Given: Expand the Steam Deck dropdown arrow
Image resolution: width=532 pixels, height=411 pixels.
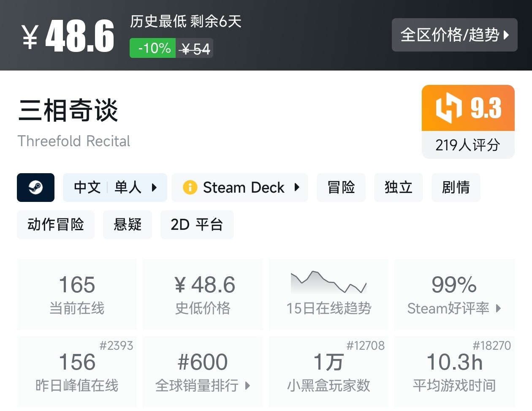Looking at the screenshot, I should tap(297, 188).
